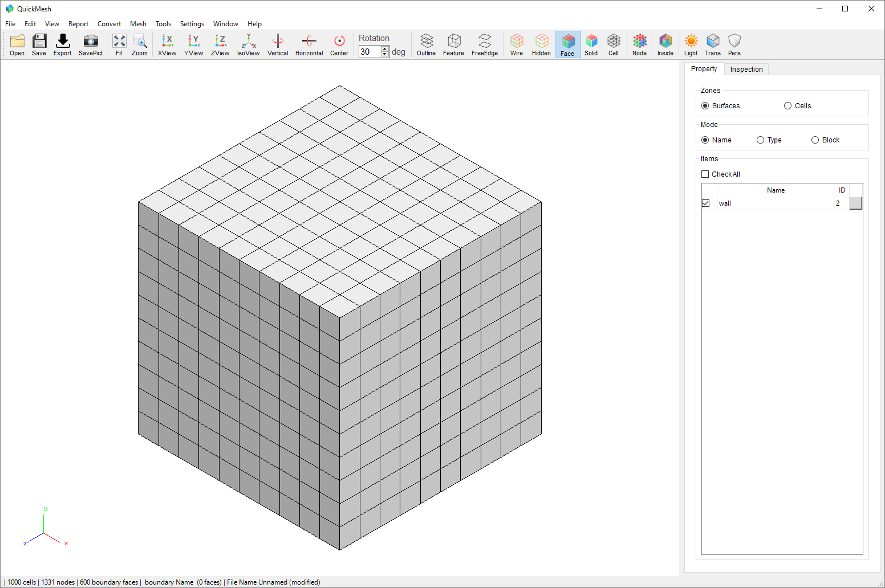Open the Window menu

coord(226,24)
